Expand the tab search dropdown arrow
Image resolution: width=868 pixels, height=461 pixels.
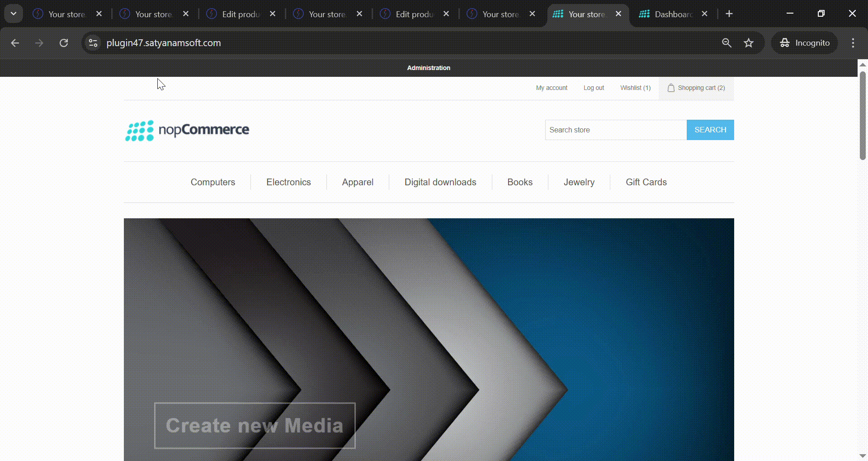point(14,14)
